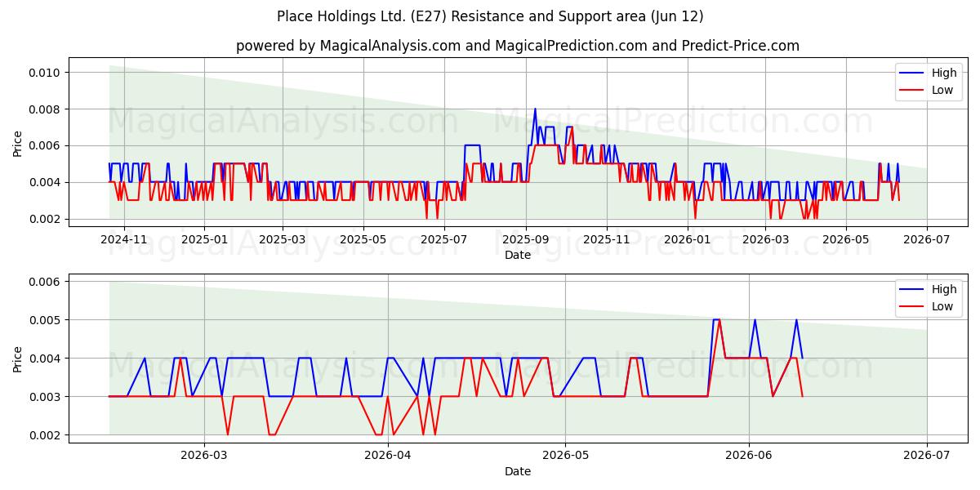Click the '2025-09' tick label

526,239
